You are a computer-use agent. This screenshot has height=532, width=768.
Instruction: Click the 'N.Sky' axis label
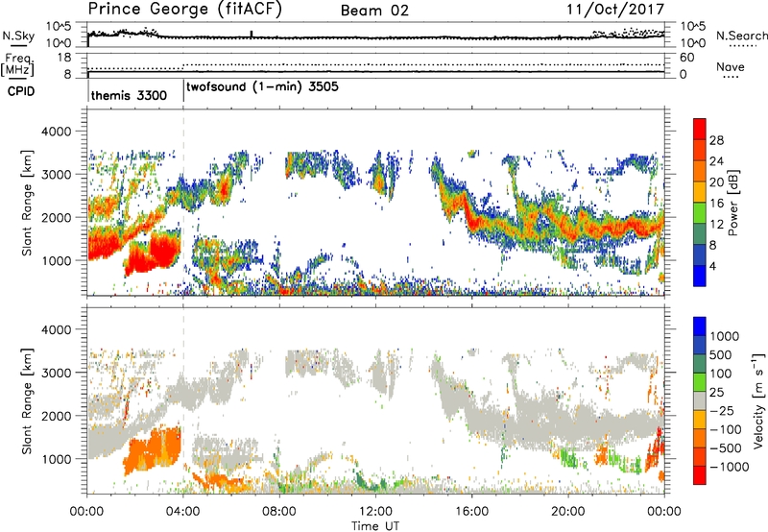18,36
